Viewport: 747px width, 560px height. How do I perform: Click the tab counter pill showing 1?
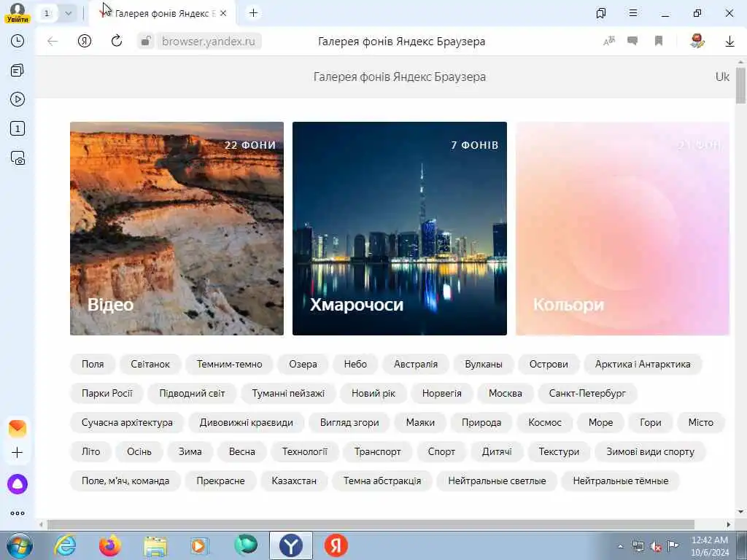tap(47, 13)
